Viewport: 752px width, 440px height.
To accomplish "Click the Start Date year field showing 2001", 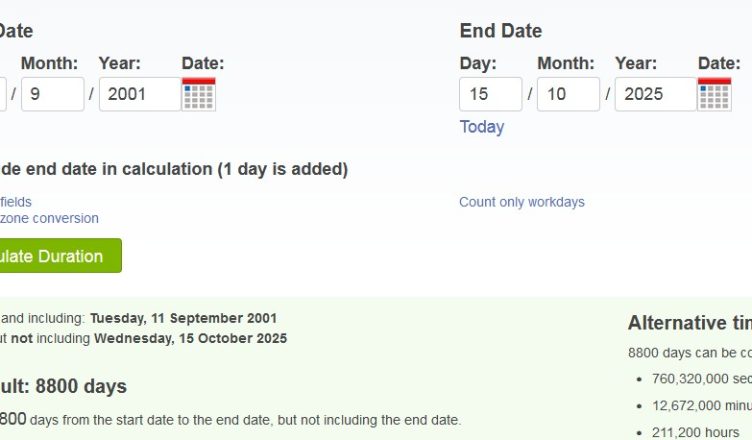I will point(139,94).
